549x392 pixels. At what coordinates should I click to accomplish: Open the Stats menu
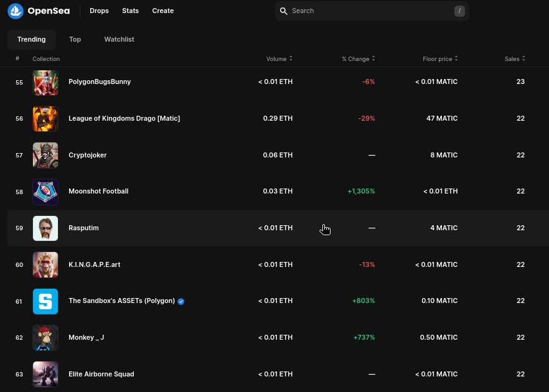[130, 11]
